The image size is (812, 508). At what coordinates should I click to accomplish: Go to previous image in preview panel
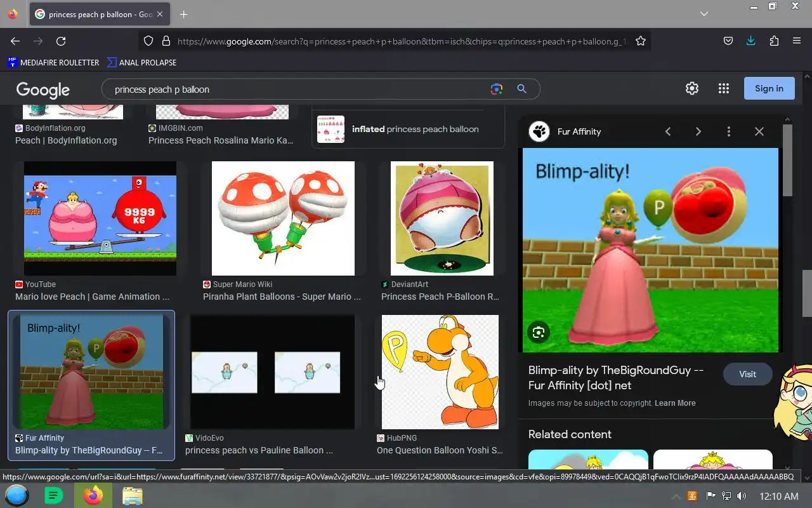pos(668,131)
